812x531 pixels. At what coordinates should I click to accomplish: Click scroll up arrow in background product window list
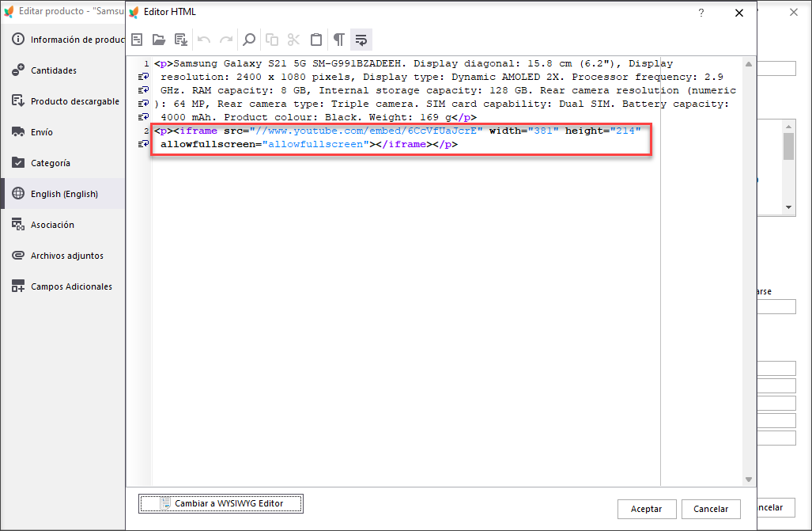click(789, 127)
